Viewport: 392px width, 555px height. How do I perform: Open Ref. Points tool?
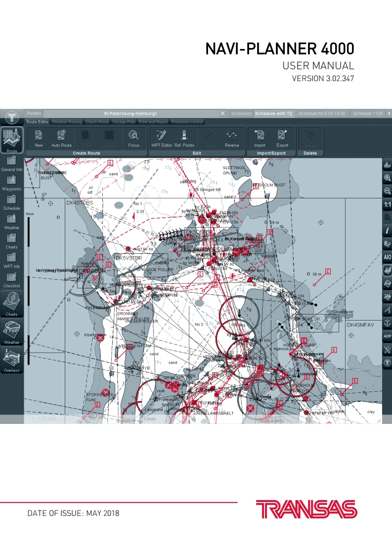coord(184,139)
